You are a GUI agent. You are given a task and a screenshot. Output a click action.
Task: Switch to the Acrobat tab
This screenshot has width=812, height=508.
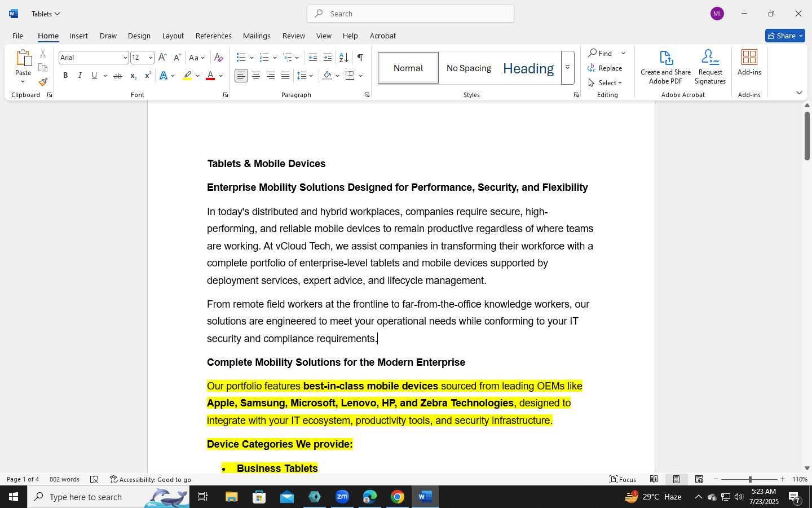383,36
